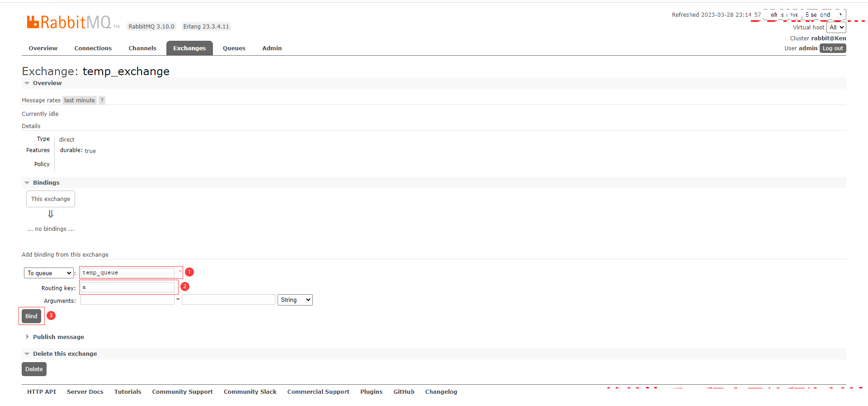Click the Delete exchange button
Image resolution: width=868 pixels, height=406 pixels.
click(34, 369)
